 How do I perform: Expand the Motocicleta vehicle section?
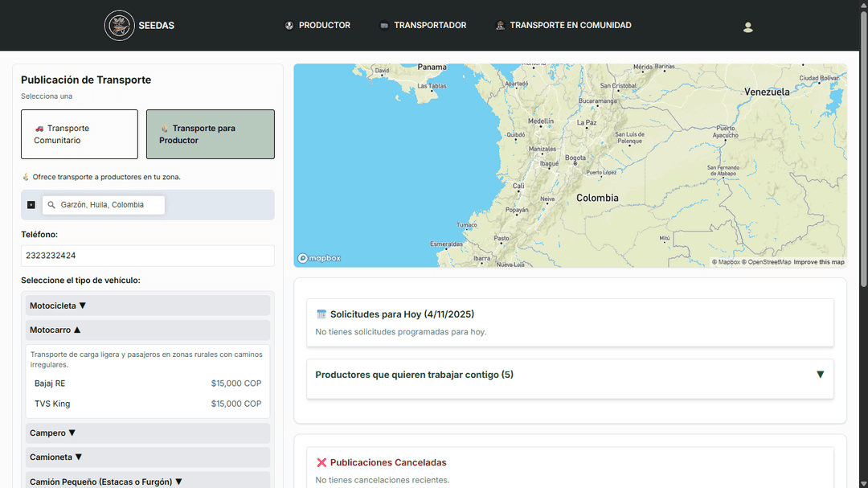click(148, 306)
